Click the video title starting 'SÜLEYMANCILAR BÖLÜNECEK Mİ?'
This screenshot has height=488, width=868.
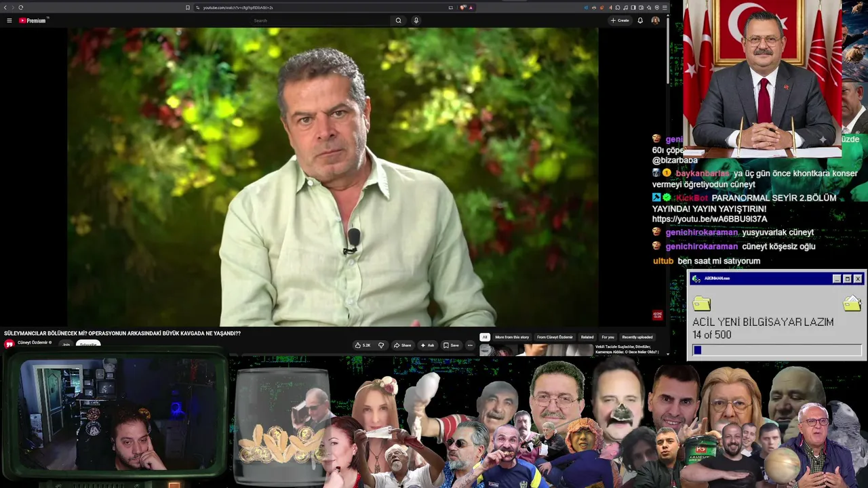(x=123, y=333)
